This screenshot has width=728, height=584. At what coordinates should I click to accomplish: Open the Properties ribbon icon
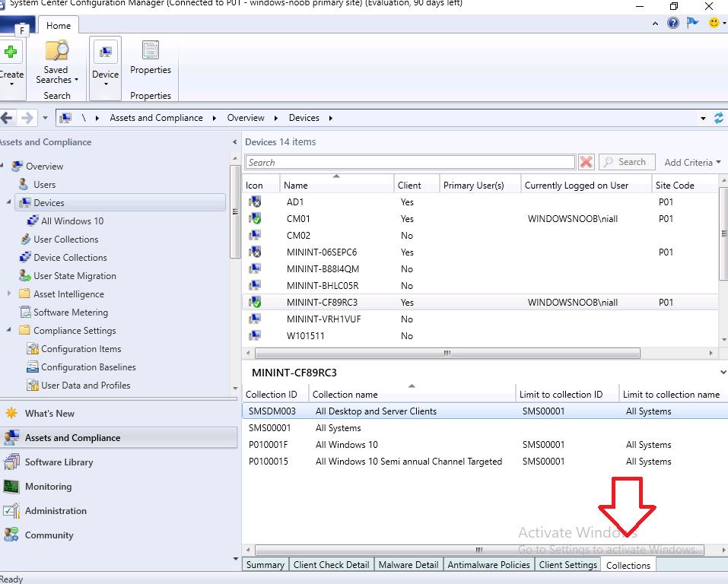pos(151,50)
